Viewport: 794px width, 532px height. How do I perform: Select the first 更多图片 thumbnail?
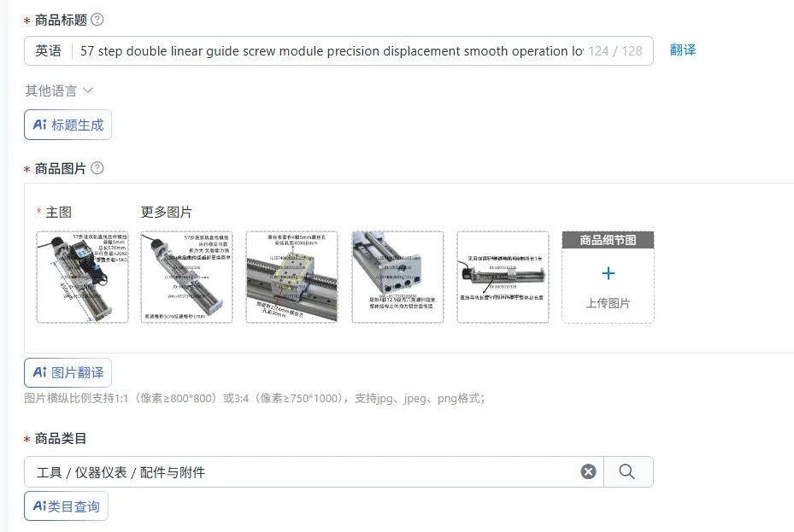[187, 278]
